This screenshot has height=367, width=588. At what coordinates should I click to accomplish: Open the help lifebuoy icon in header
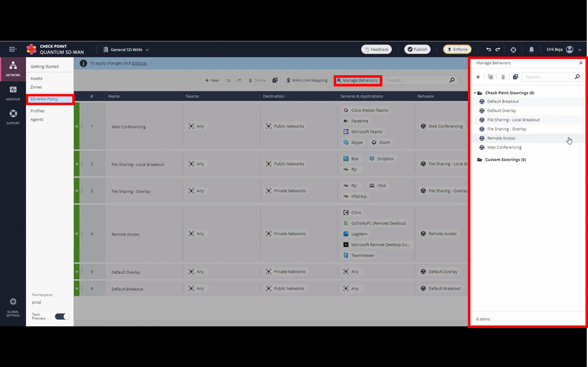pos(513,49)
